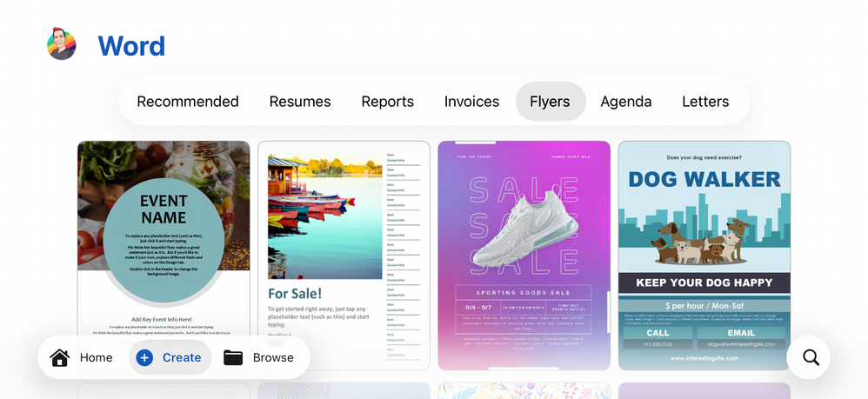Click the Word app title
Screen dimensions: 868x399
click(131, 46)
